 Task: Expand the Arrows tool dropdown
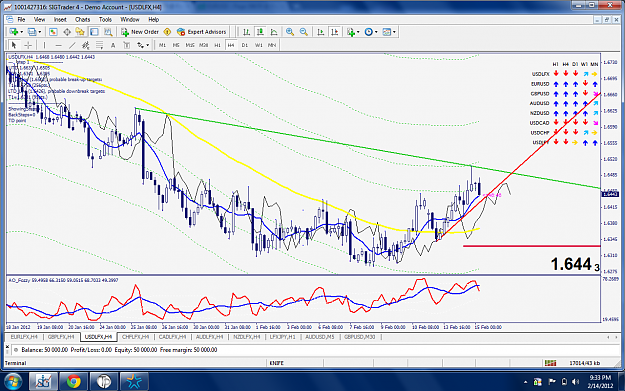click(147, 45)
